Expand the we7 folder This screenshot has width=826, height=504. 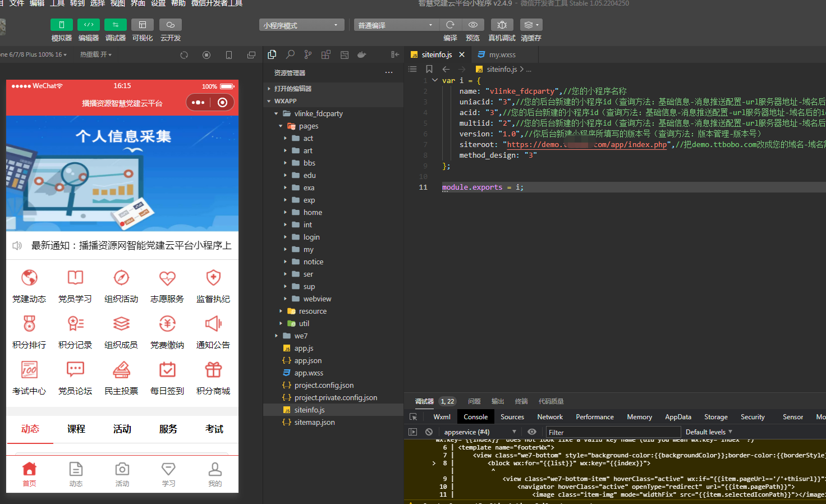pos(333,336)
